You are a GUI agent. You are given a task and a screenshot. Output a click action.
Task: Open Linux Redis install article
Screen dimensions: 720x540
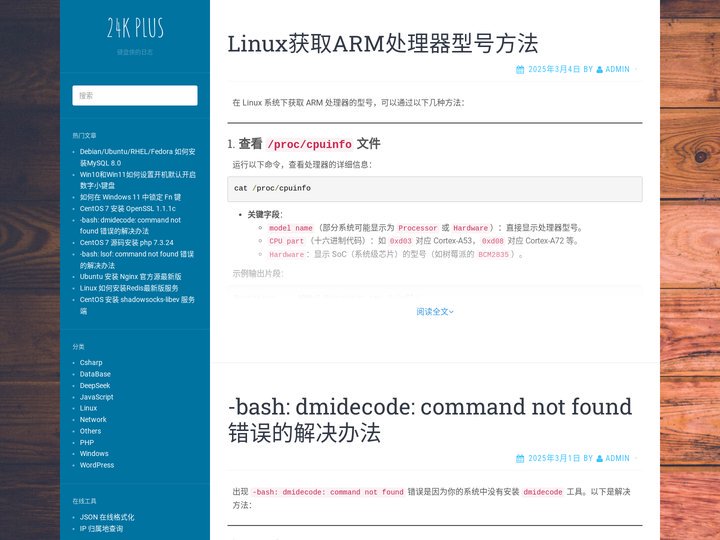point(129,288)
